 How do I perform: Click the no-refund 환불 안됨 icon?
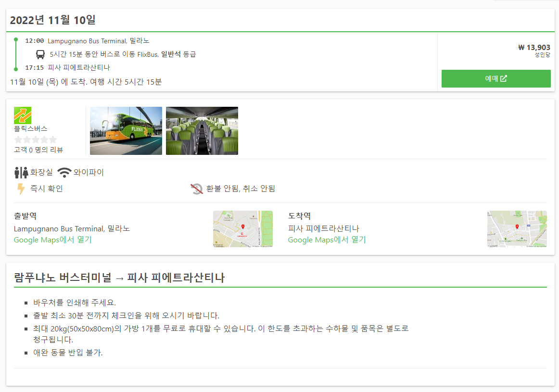point(196,189)
